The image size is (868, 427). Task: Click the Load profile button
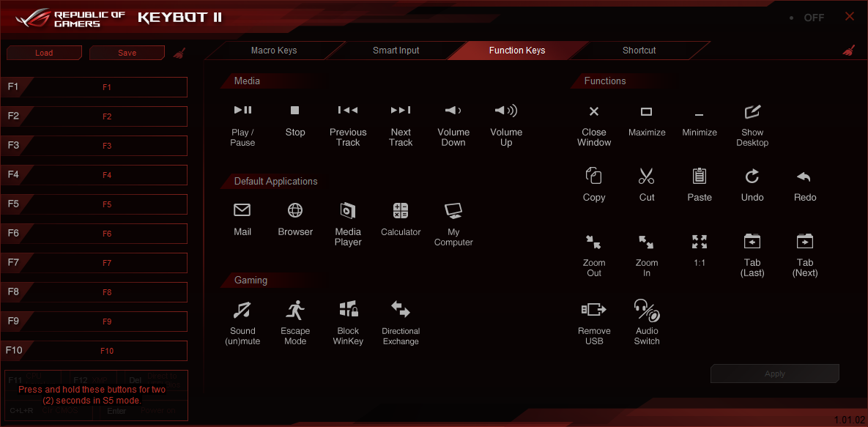(x=44, y=53)
